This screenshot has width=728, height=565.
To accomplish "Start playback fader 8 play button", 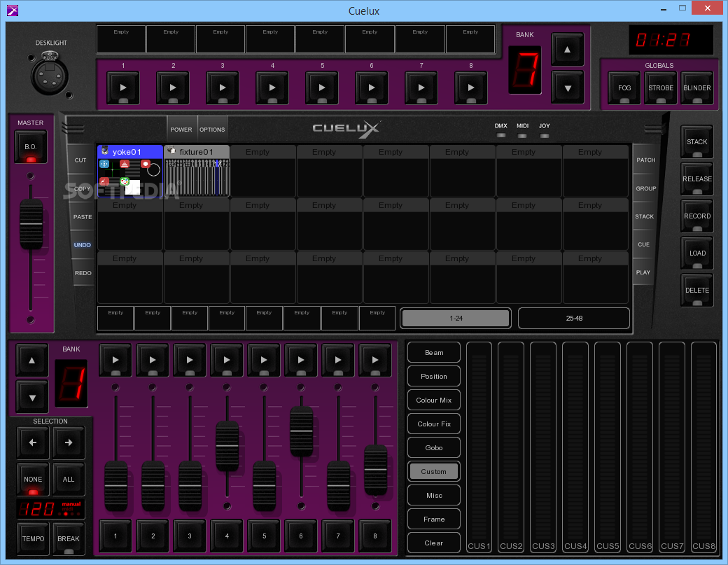I will coord(375,360).
